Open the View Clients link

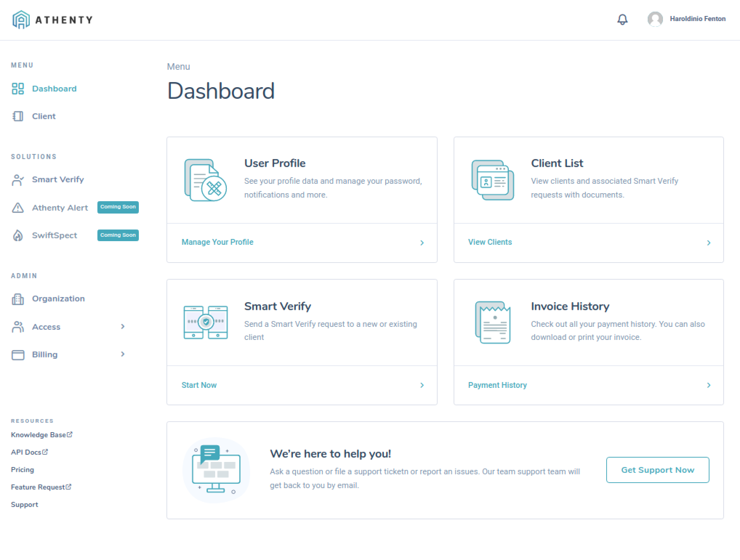(490, 242)
